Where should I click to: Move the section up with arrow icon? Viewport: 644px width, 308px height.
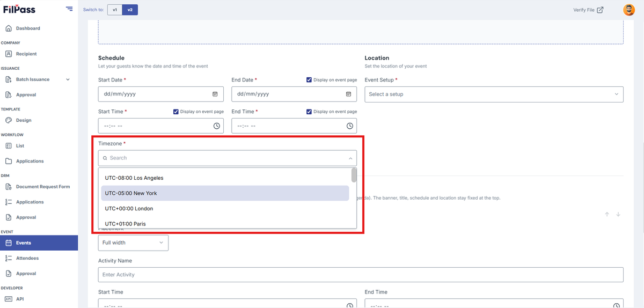pyautogui.click(x=607, y=214)
